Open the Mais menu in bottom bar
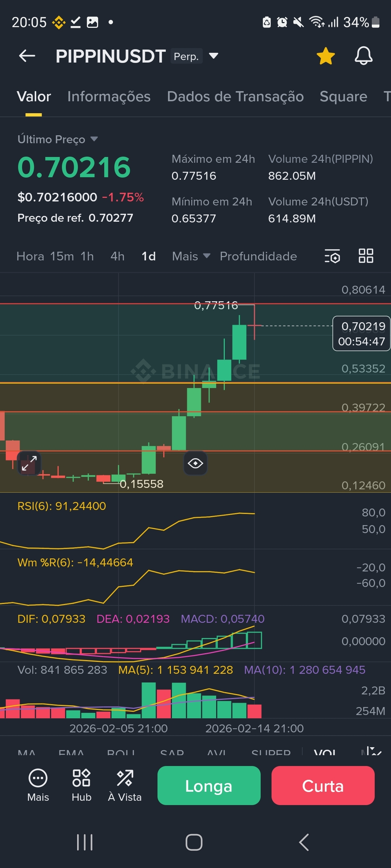391x868 pixels. (x=38, y=785)
